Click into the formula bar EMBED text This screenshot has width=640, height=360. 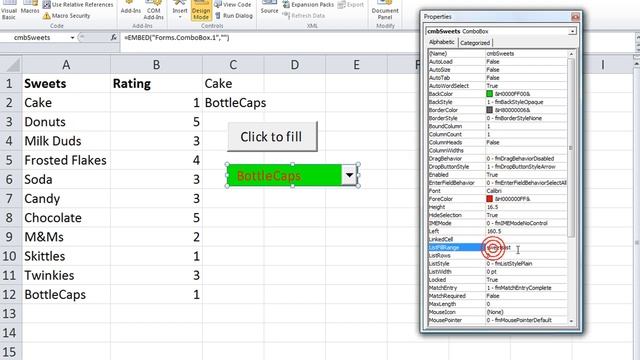click(x=177, y=38)
